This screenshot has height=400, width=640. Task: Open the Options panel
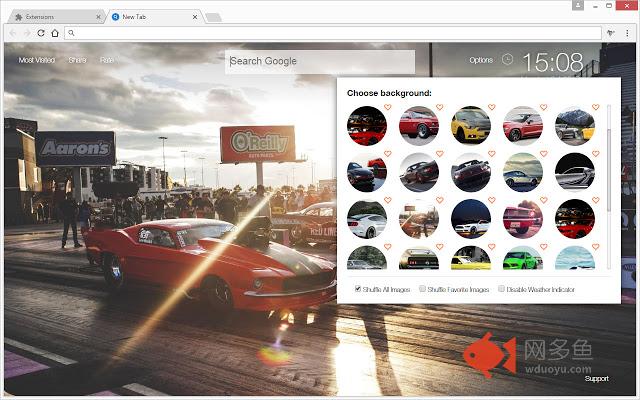481,60
